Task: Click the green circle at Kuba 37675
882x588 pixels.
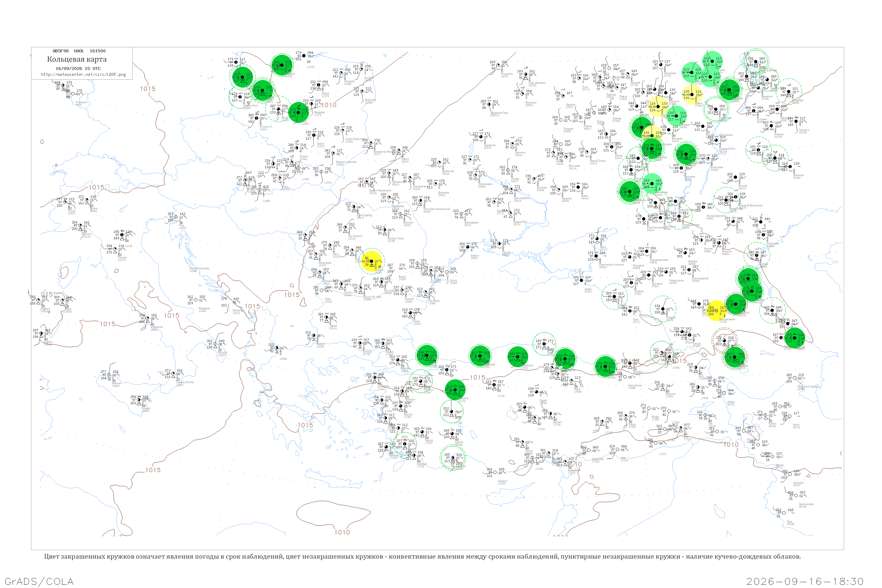Action: [795, 338]
